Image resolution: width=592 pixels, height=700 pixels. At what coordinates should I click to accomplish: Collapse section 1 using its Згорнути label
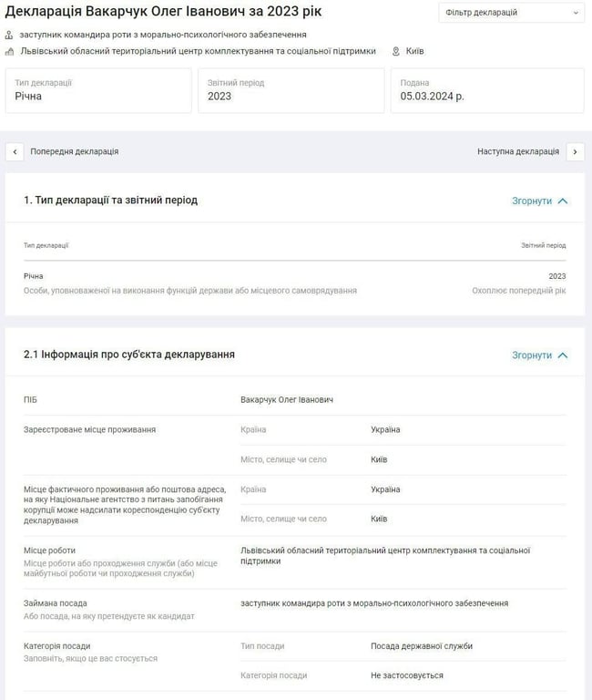point(532,201)
